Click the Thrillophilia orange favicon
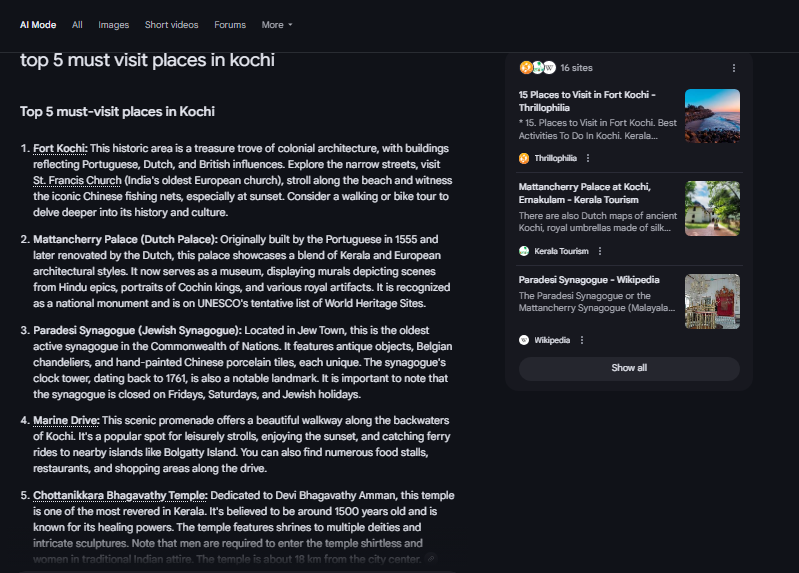The image size is (799, 573). point(524,158)
